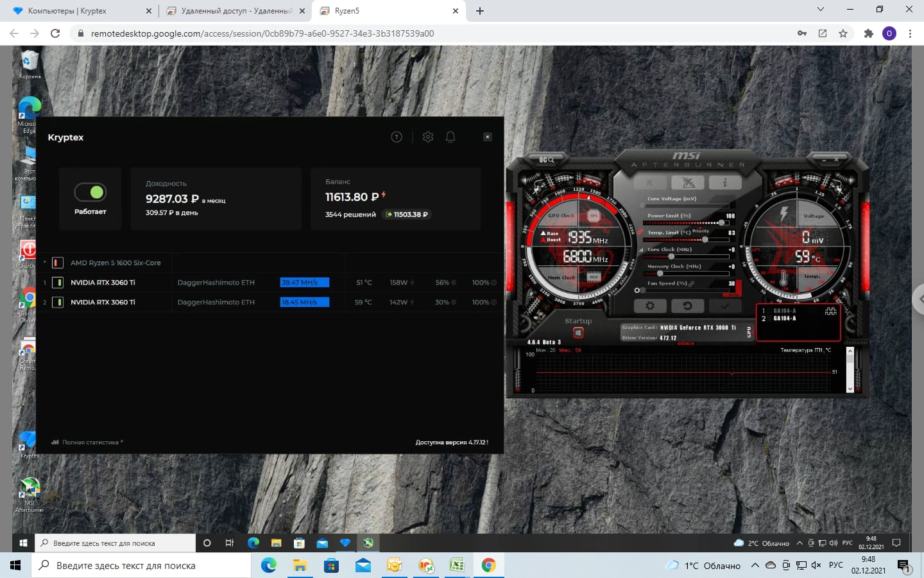Bookmark this page star icon
Viewport: 924px width, 578px height.
(x=843, y=33)
